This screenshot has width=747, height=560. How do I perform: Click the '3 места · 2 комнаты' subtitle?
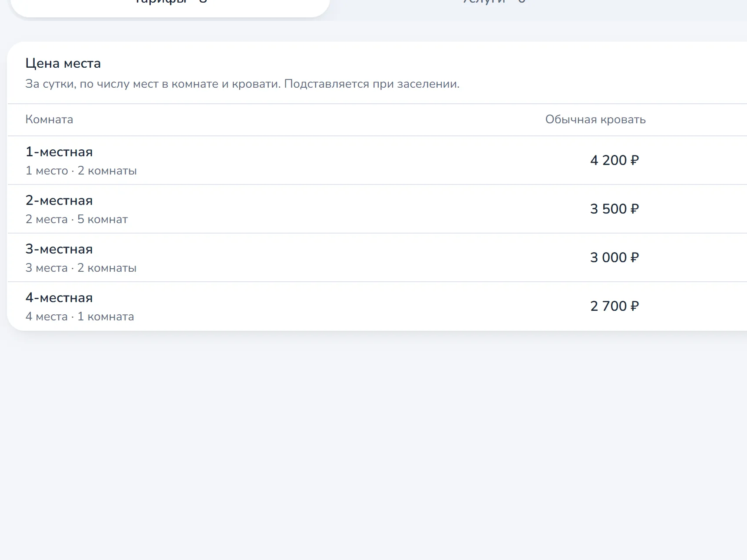click(x=81, y=268)
